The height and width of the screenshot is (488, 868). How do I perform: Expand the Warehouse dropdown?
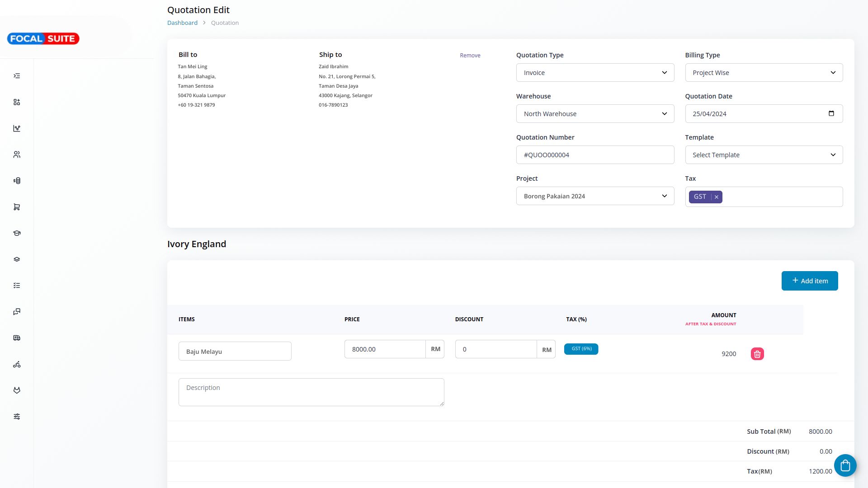coord(595,114)
